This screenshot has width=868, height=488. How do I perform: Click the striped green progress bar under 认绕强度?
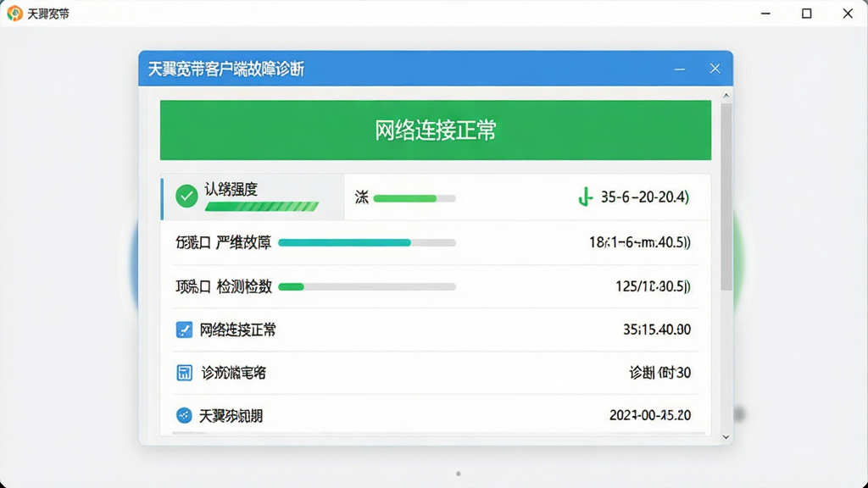(262, 207)
